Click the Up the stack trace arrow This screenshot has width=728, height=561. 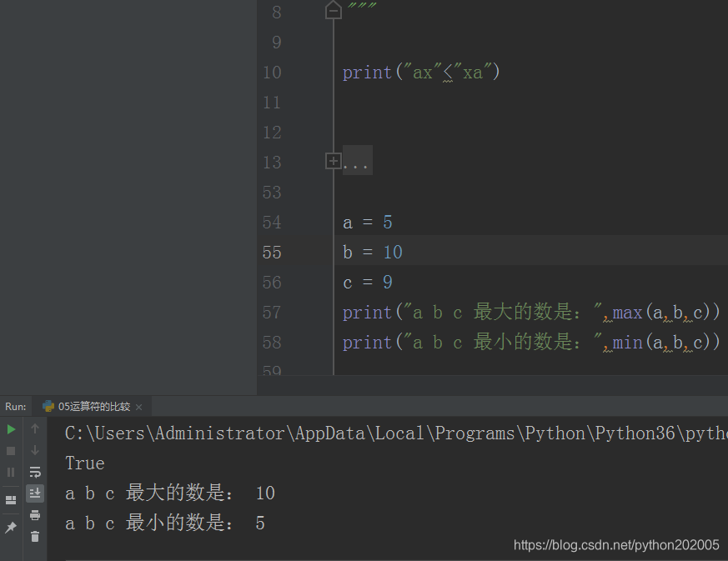[x=35, y=428]
